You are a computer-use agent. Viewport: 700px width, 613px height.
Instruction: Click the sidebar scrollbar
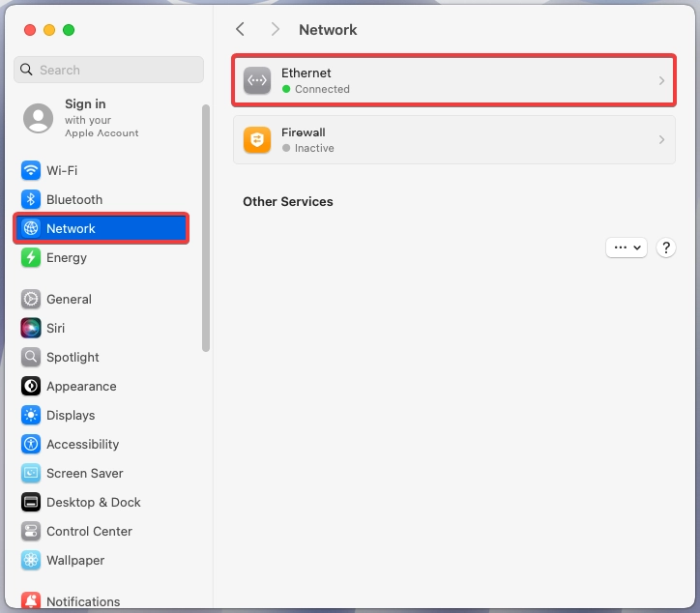pos(206,227)
